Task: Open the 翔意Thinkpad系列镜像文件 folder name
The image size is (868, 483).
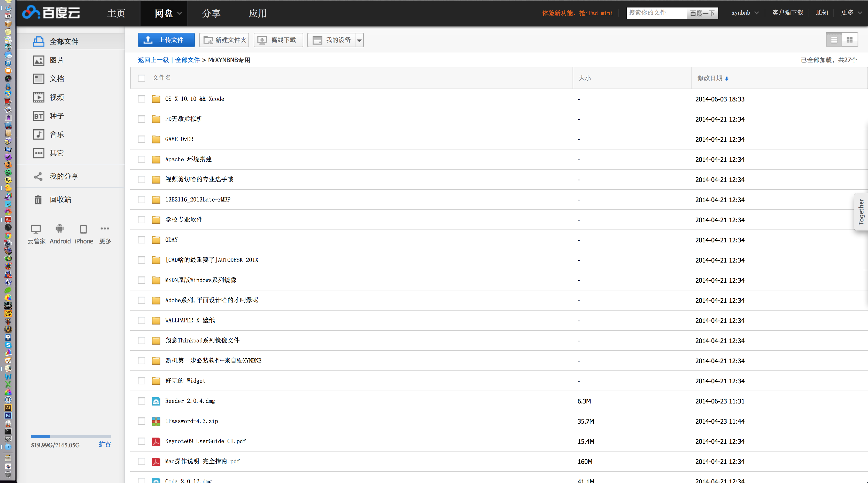Action: (202, 341)
